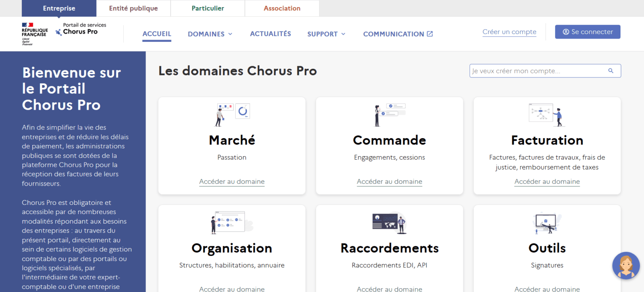This screenshot has height=292, width=644.
Task: Click the Raccordements domain illustration
Action: [390, 222]
